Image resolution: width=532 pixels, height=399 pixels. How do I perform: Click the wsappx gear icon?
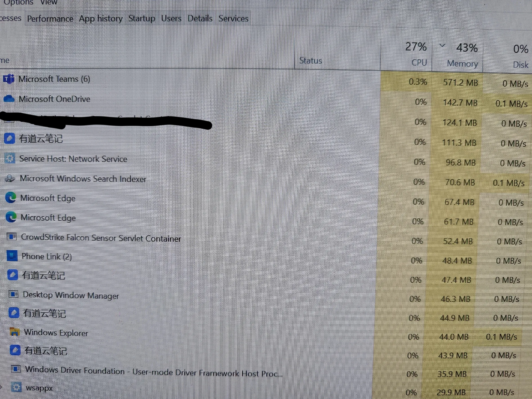point(16,387)
